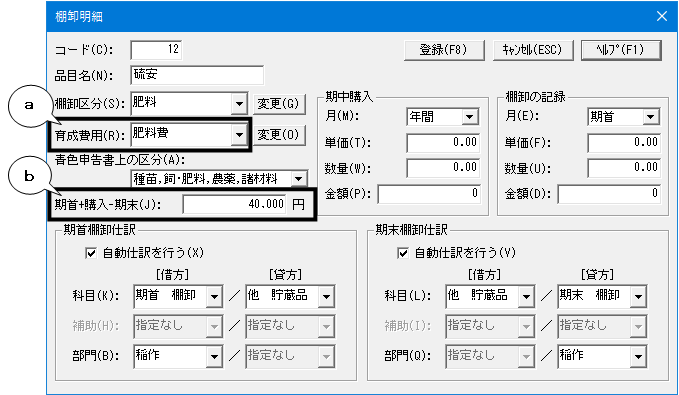Click the 青色申告書上の区分(A) label
Viewport: 679px width, 395px height.
(120, 160)
